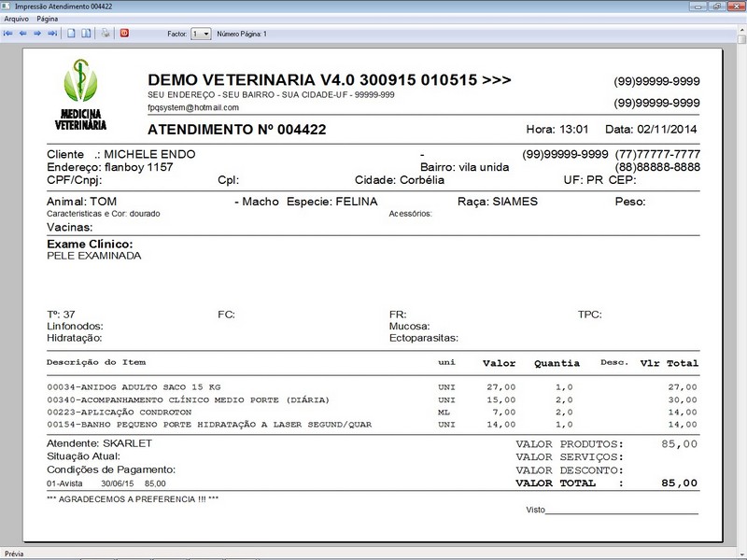The image size is (747, 560).
Task: Click Caracteristicas e Cor: dourado
Action: (104, 214)
